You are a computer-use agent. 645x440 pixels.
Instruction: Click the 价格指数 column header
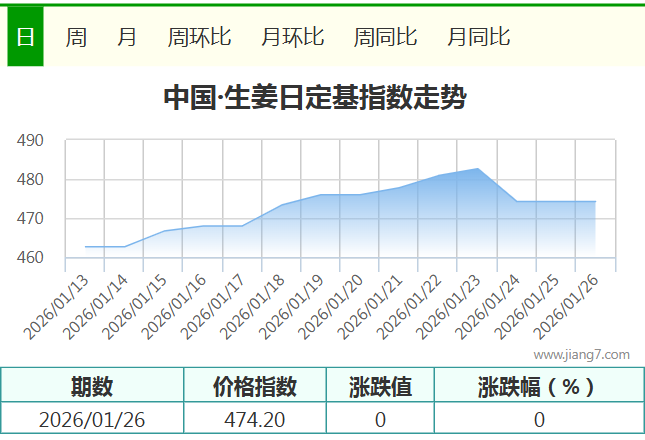pyautogui.click(x=255, y=386)
